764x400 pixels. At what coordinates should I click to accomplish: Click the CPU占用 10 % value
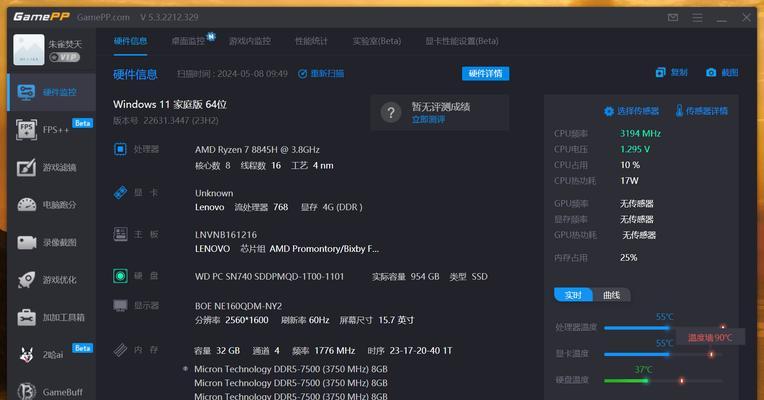tap(630, 165)
